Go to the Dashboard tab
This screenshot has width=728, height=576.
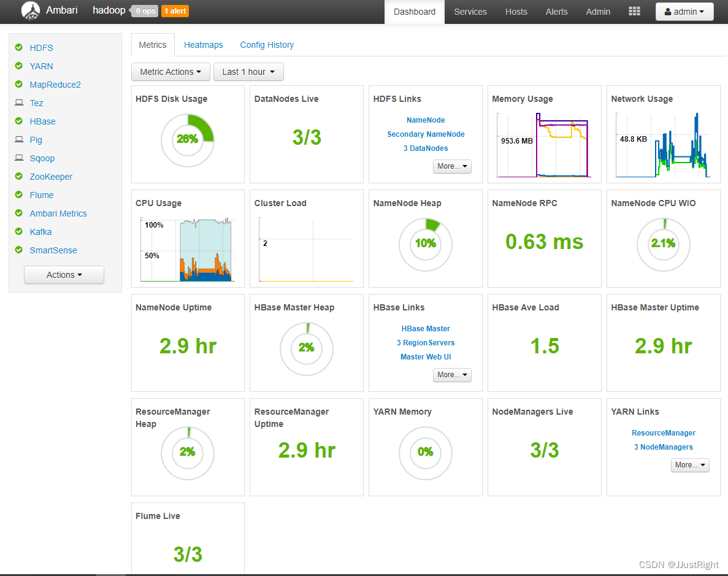415,12
